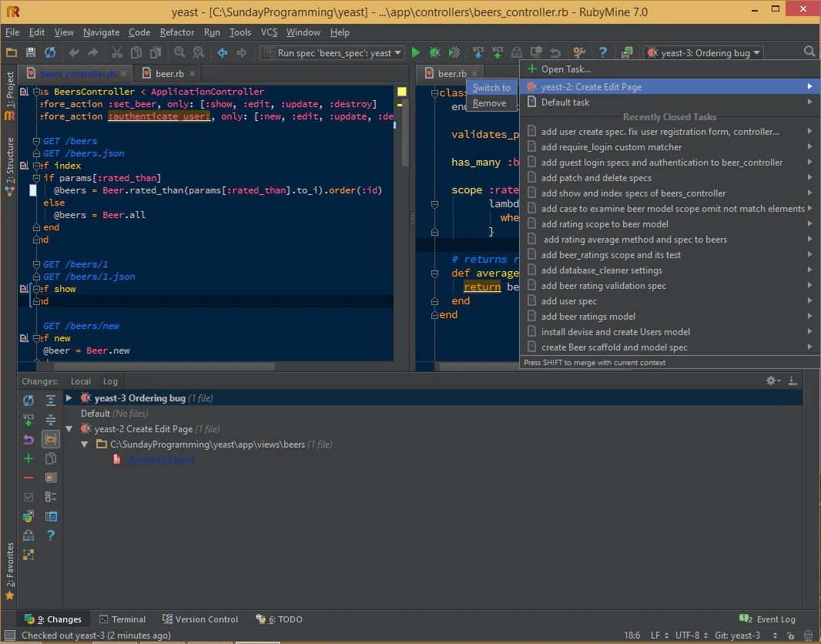
Task: Select the 'add user spec' closed task
Action: coord(669,301)
